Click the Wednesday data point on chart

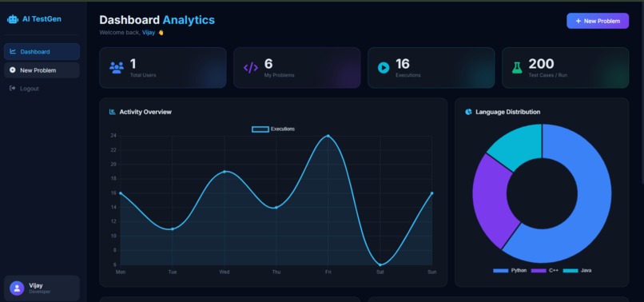click(225, 171)
